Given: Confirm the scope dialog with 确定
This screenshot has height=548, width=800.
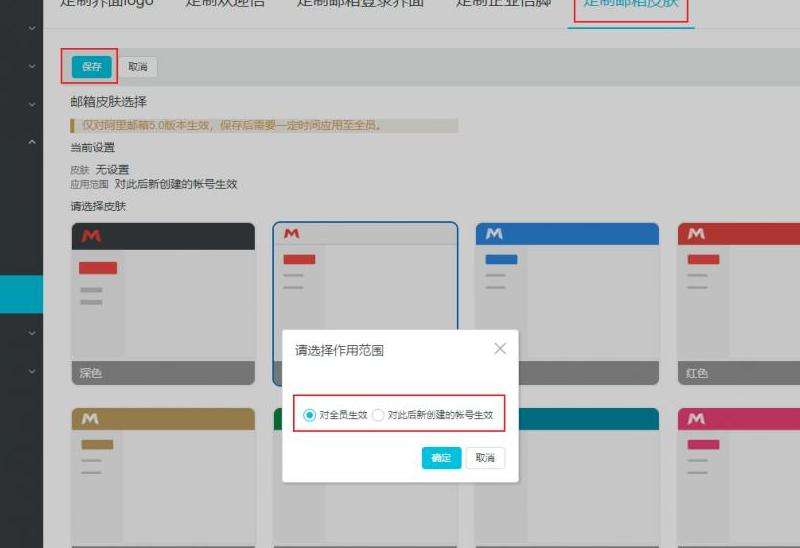Looking at the screenshot, I should (441, 458).
